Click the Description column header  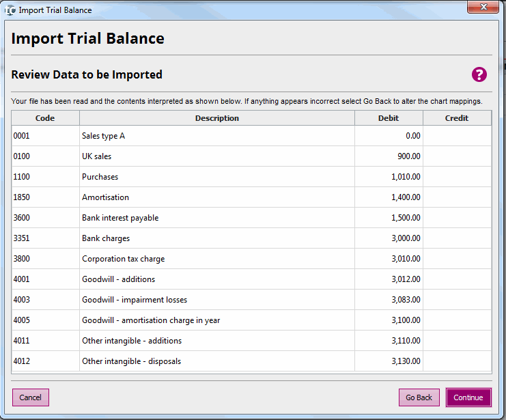pos(216,118)
